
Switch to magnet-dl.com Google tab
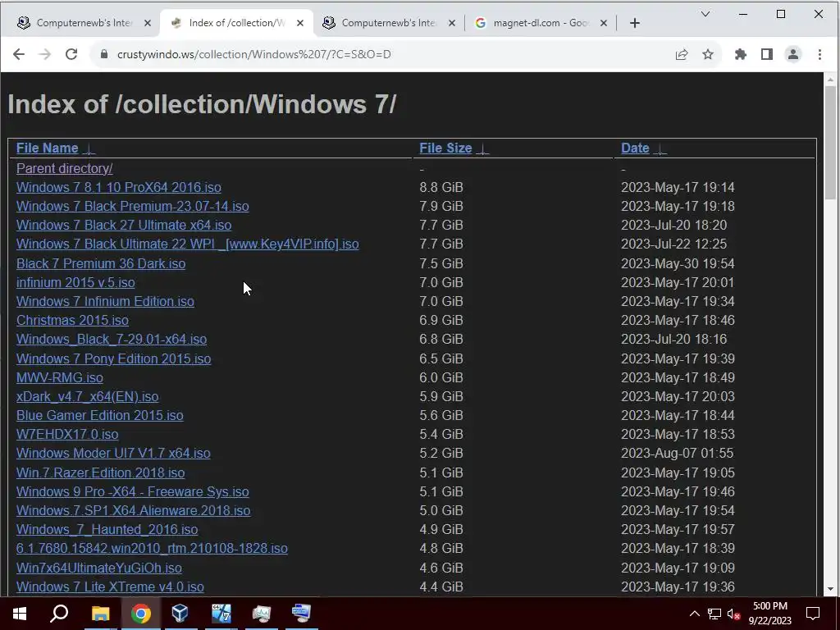pos(541,23)
